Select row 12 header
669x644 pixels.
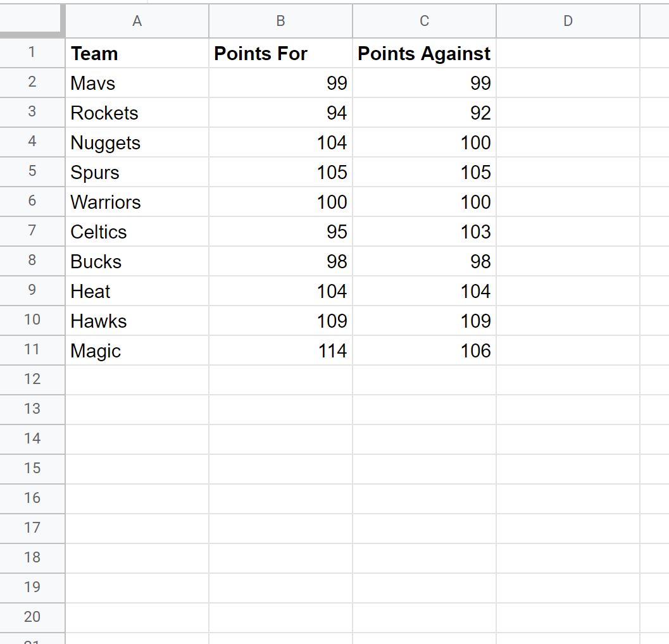[32, 380]
